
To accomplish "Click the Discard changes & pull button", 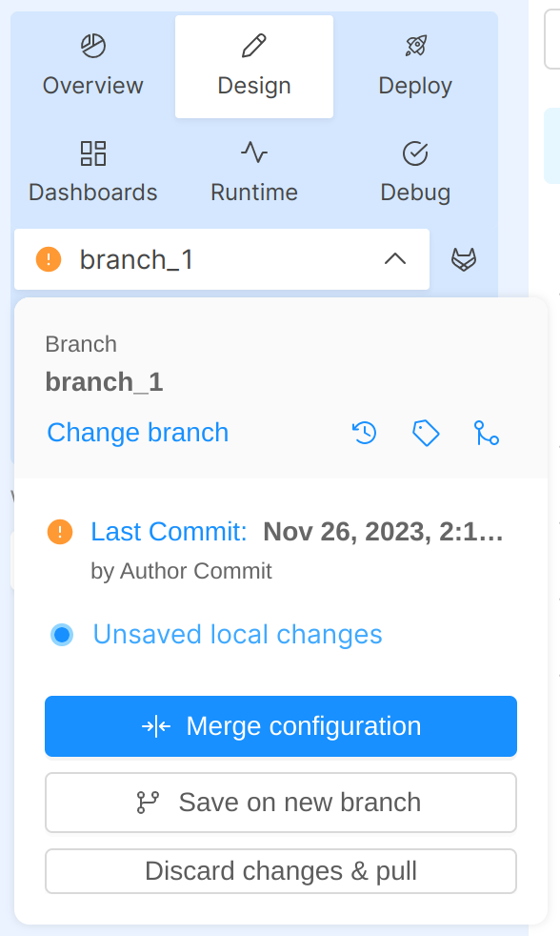I will click(x=280, y=870).
